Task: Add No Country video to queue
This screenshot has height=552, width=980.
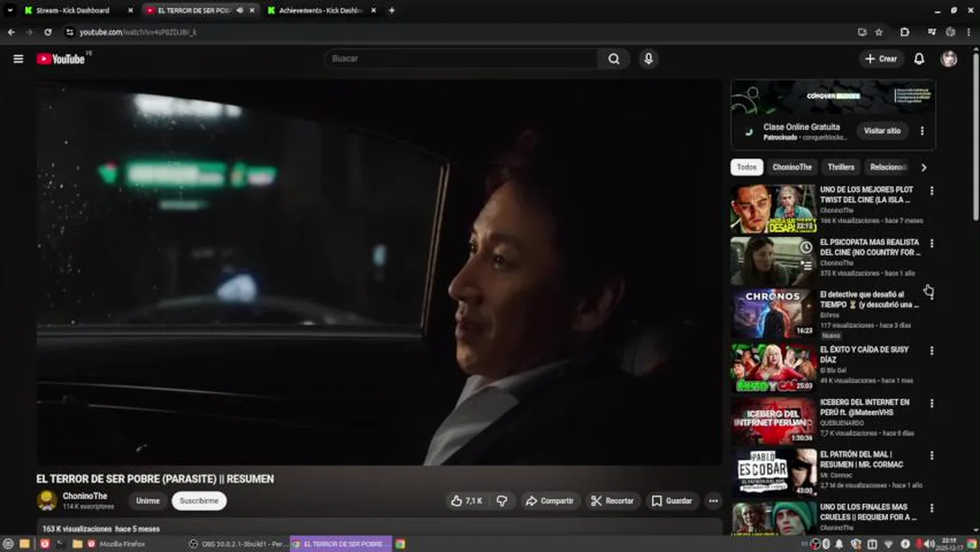Action: (806, 265)
